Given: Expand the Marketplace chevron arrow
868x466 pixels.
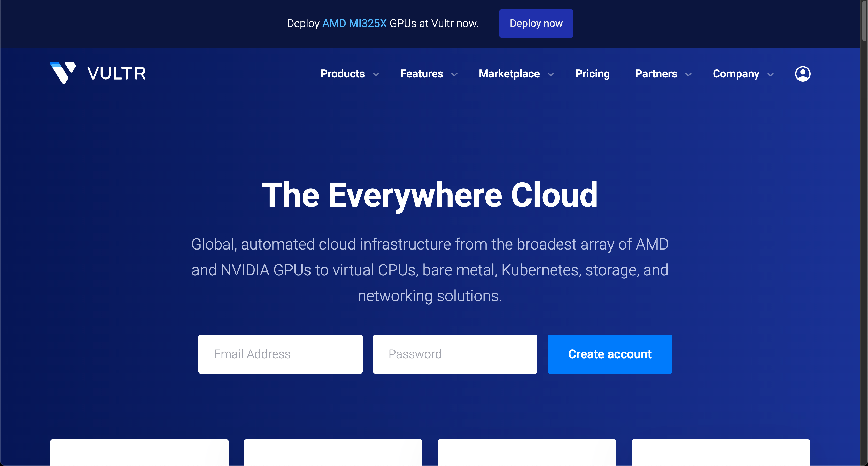Looking at the screenshot, I should 551,74.
